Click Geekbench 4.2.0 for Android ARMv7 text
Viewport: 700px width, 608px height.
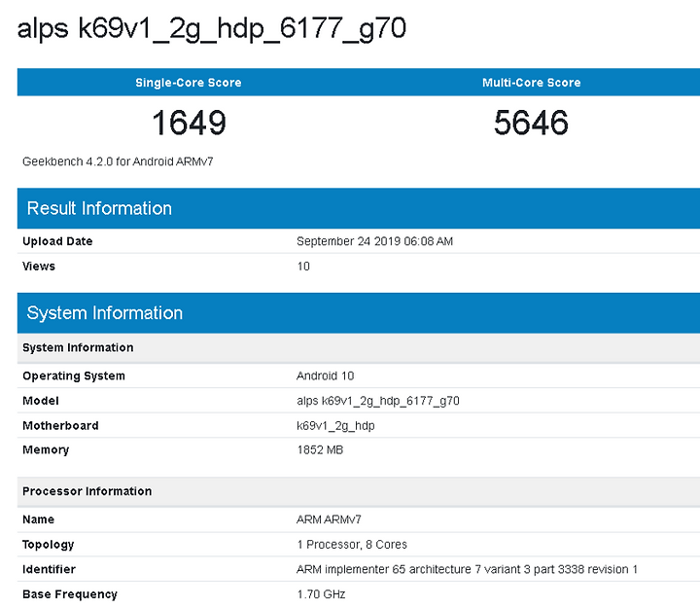(x=118, y=161)
